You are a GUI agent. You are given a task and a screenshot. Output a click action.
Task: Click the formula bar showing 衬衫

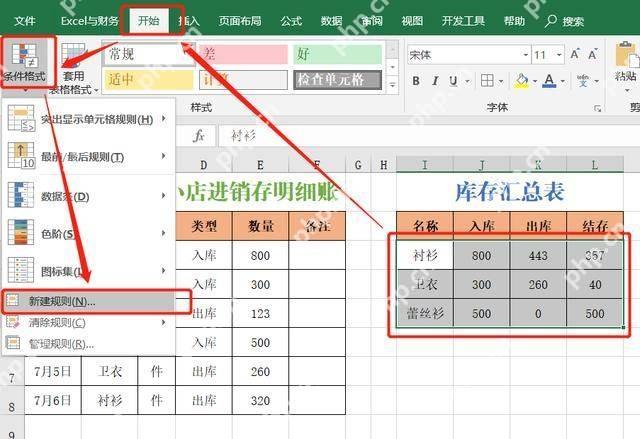429,136
